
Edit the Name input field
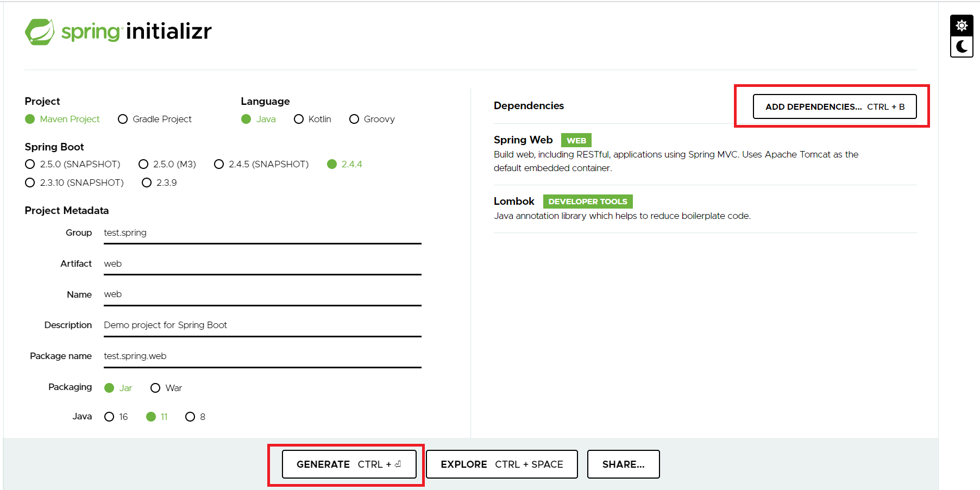click(262, 294)
